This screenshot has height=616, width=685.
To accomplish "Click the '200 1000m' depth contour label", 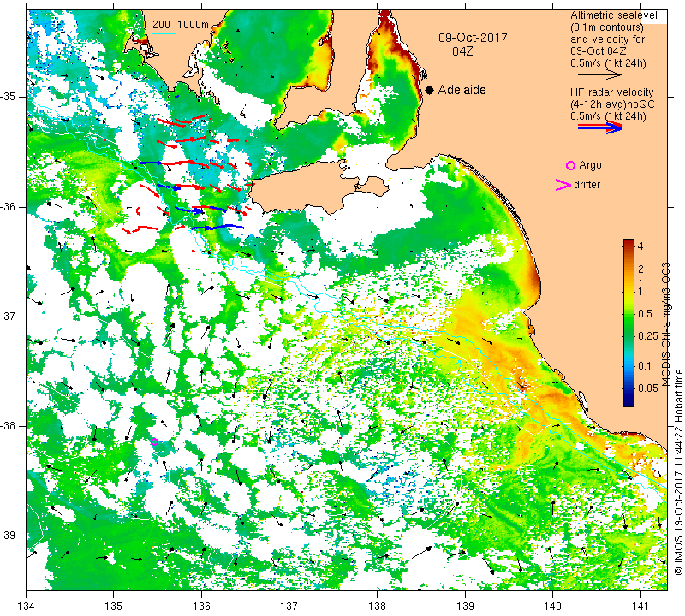I will pos(181,25).
